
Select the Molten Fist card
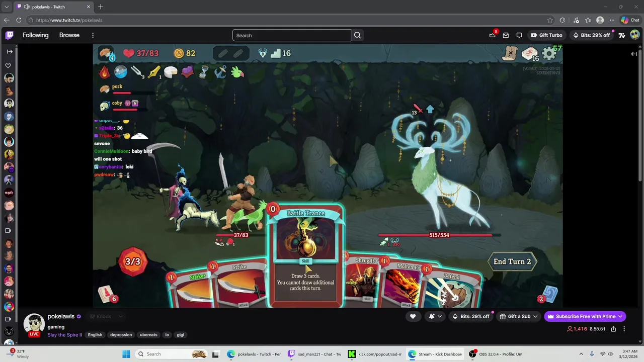coord(405,284)
